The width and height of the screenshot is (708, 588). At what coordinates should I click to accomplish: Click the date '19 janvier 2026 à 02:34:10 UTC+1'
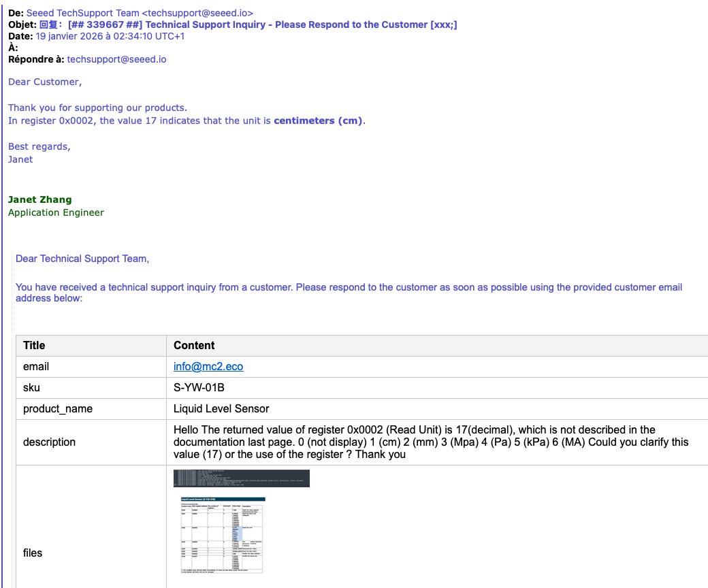click(110, 37)
